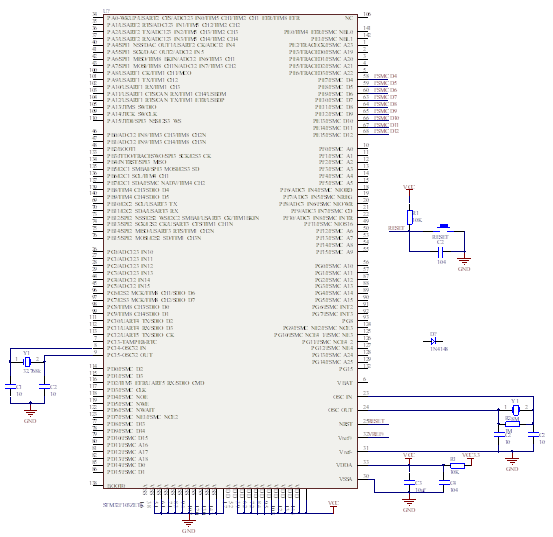Click the OSC IN pin wire
Image resolution: width=553 pixels, height=537 pixels.
click(445, 396)
